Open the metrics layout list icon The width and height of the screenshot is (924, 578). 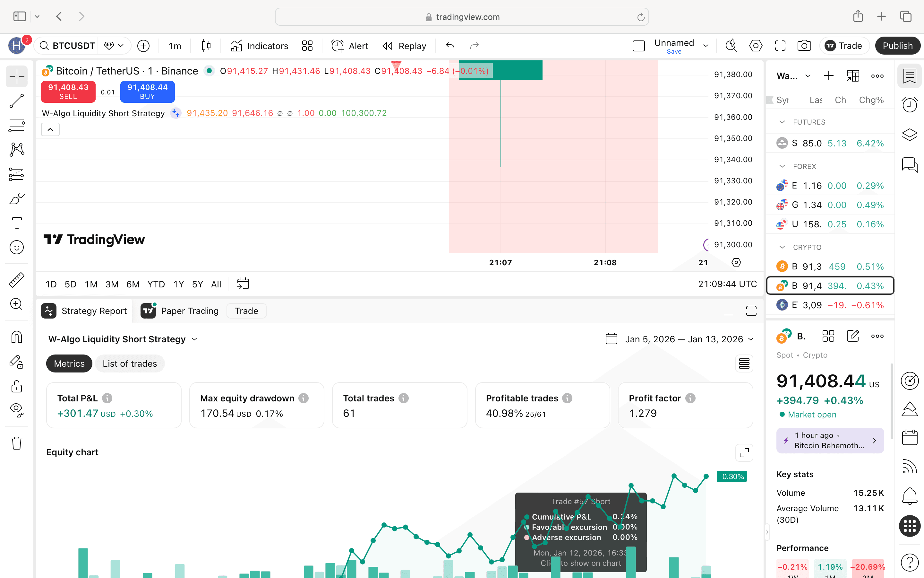tap(744, 363)
